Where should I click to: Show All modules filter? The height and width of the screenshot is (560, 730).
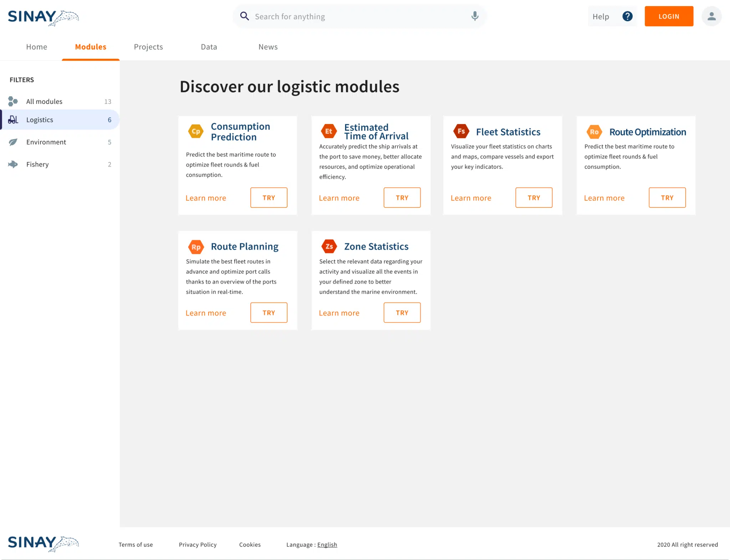[44, 102]
